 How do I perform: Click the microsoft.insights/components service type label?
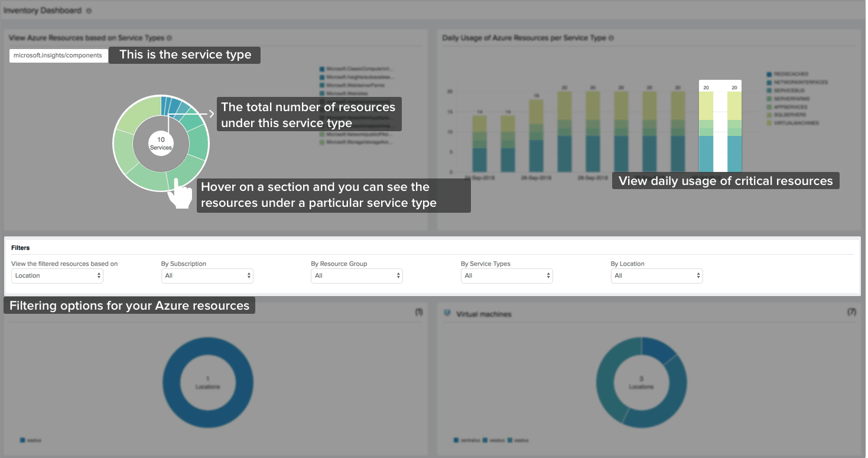(x=58, y=56)
